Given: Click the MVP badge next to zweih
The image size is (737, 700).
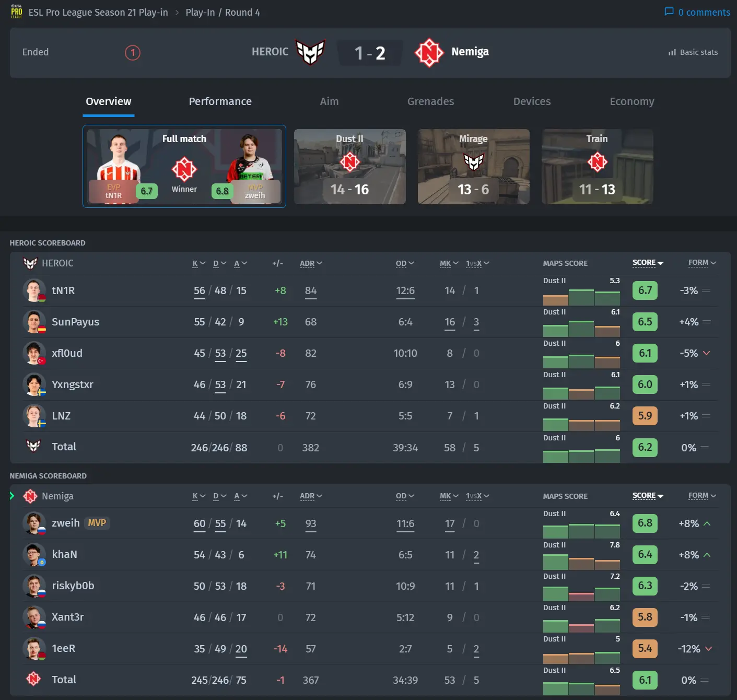Looking at the screenshot, I should tap(97, 523).
